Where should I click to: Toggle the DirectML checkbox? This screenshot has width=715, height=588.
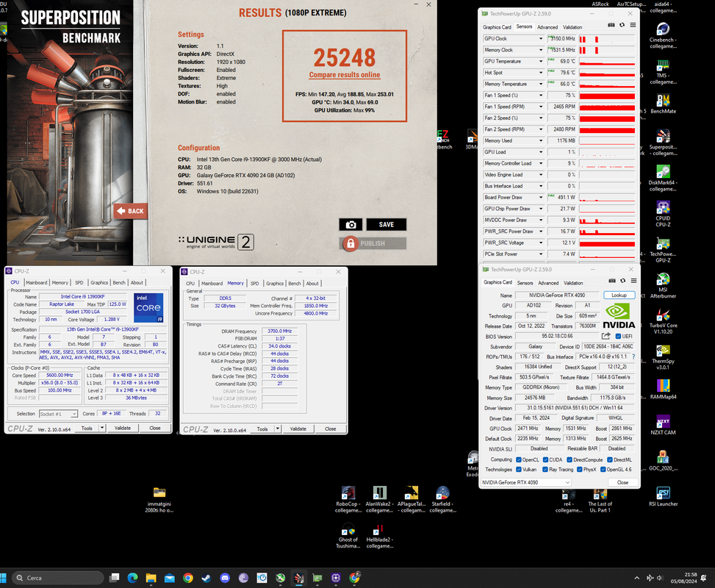click(610, 459)
